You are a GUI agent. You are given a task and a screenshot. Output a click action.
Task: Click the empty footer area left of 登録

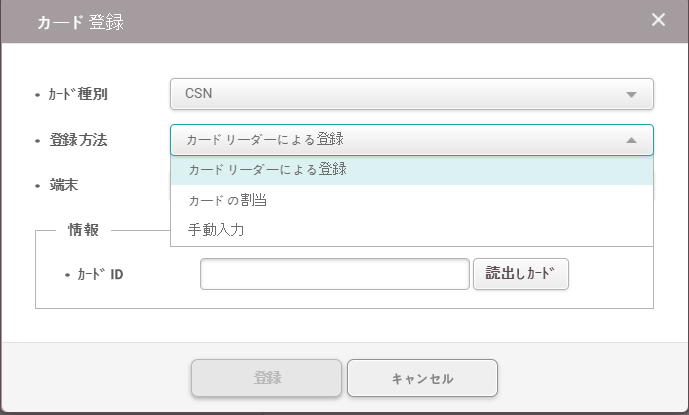(x=100, y=378)
